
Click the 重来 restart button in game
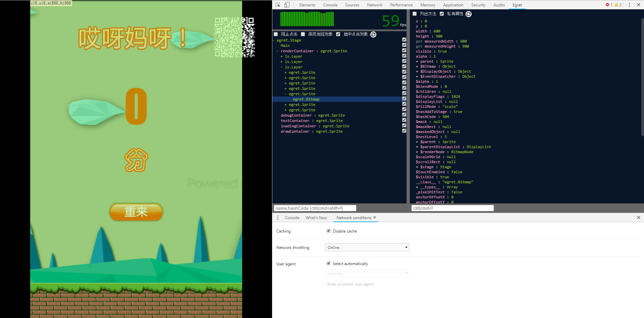click(x=136, y=212)
